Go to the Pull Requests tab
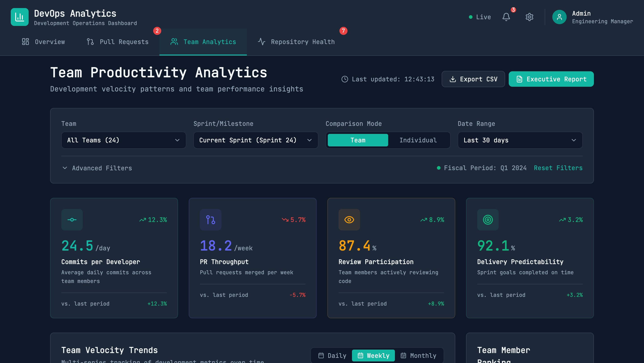This screenshot has height=363, width=644. tap(117, 42)
